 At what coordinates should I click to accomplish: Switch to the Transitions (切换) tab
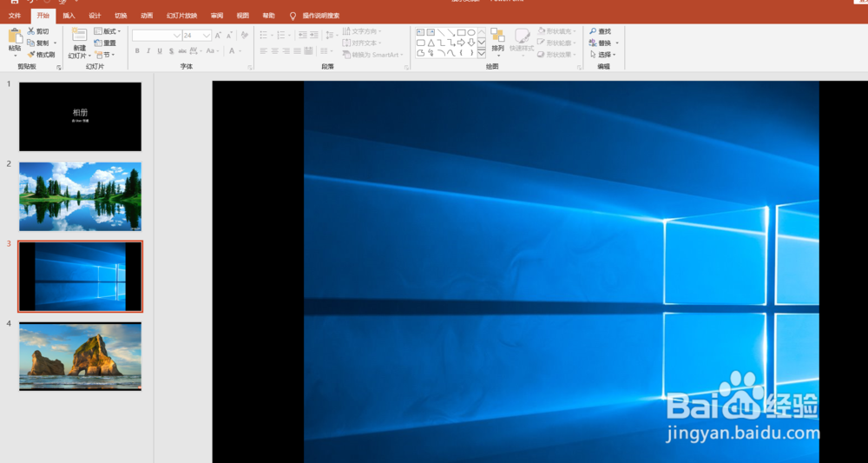point(121,16)
